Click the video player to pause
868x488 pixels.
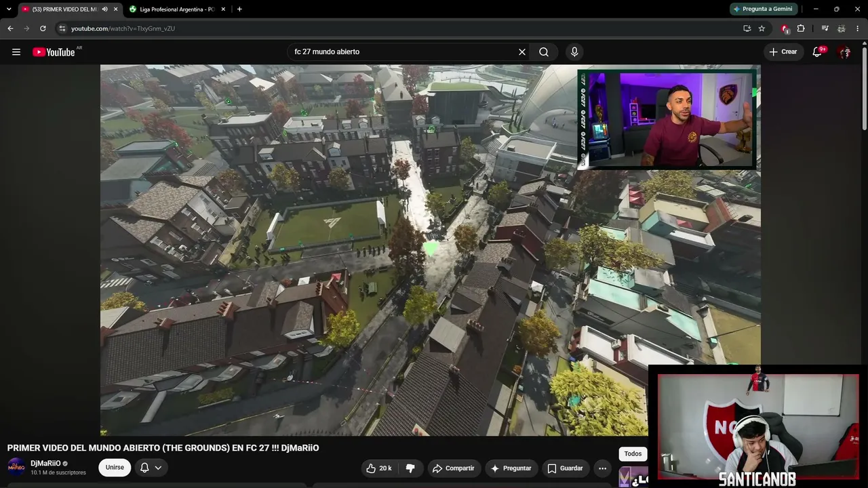431,250
